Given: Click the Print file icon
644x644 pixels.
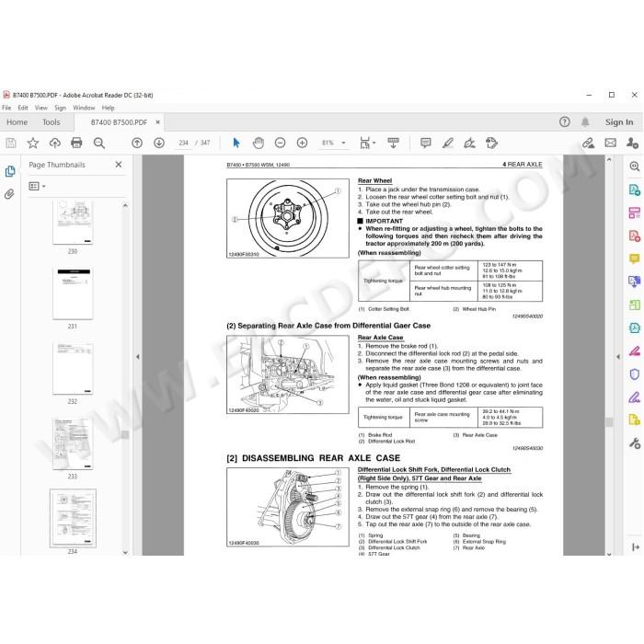Looking at the screenshot, I should pos(76,143).
